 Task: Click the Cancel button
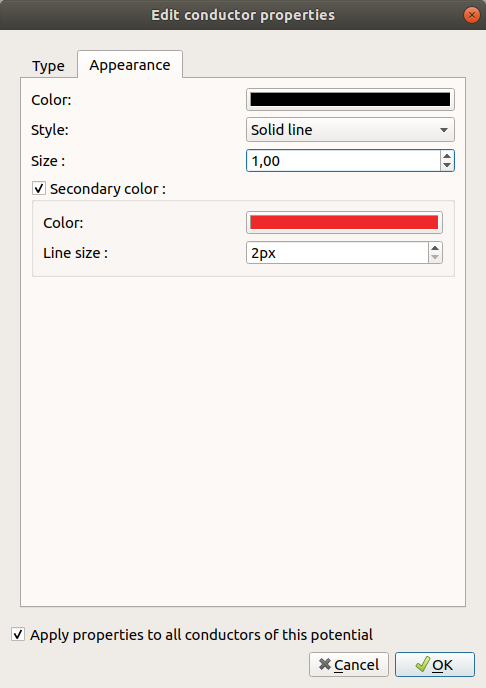[x=349, y=665]
